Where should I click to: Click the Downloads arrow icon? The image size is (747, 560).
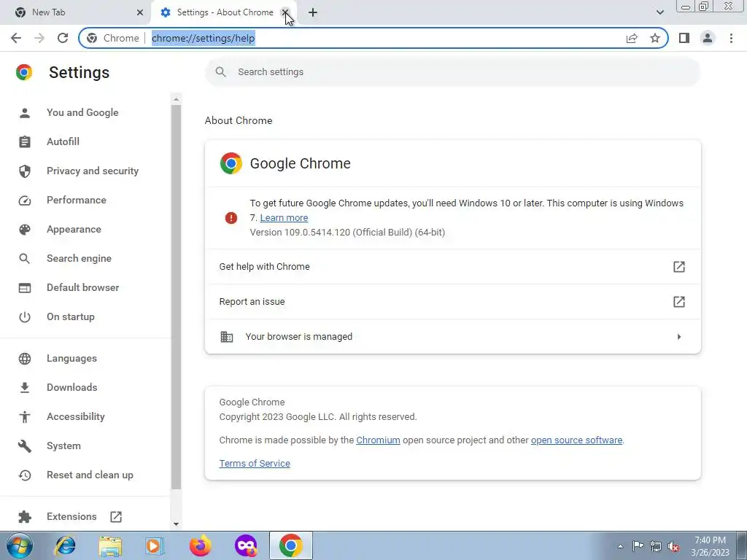coord(25,388)
